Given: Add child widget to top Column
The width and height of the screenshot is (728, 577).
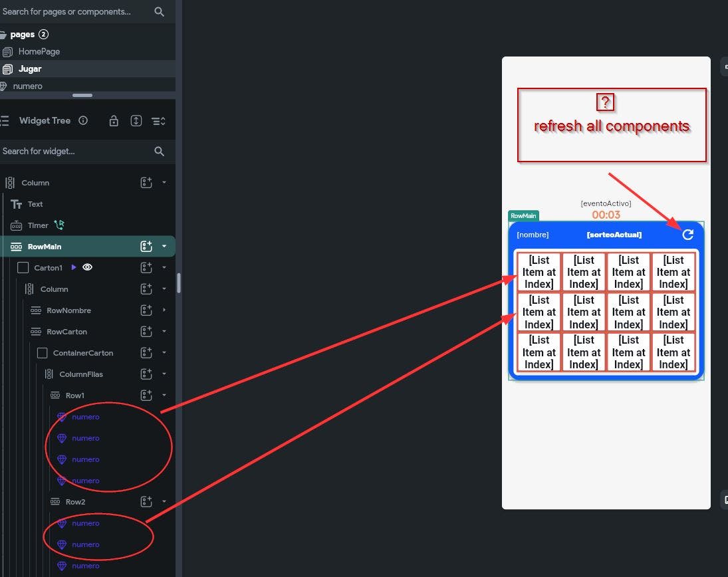Looking at the screenshot, I should click(146, 182).
